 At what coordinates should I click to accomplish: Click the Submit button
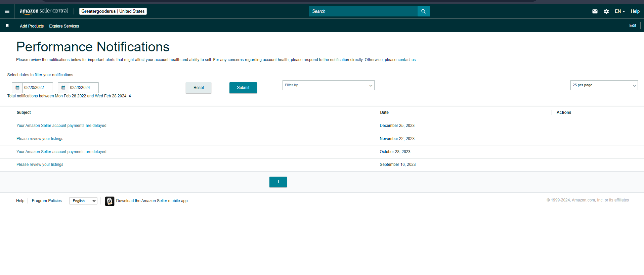tap(243, 88)
